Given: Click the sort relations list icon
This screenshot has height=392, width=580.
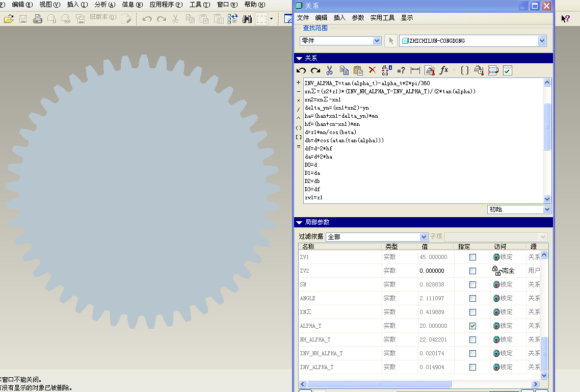Looking at the screenshot, I should [x=493, y=70].
